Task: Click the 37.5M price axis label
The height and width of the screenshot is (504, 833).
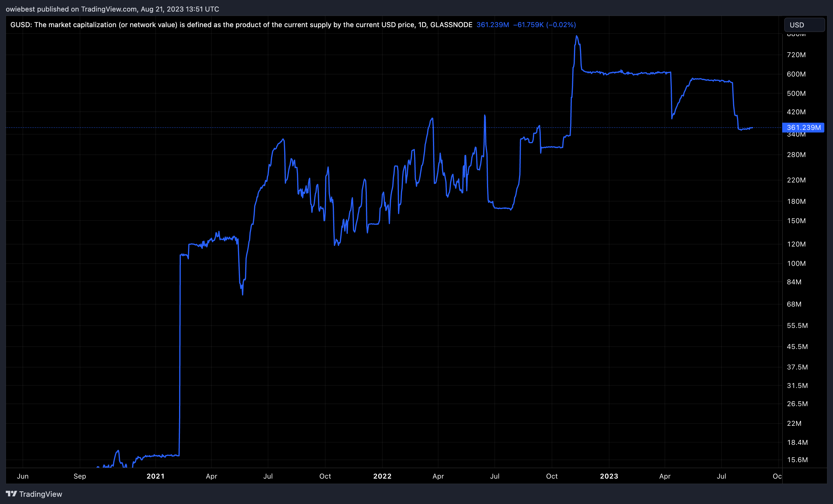Action: click(797, 367)
